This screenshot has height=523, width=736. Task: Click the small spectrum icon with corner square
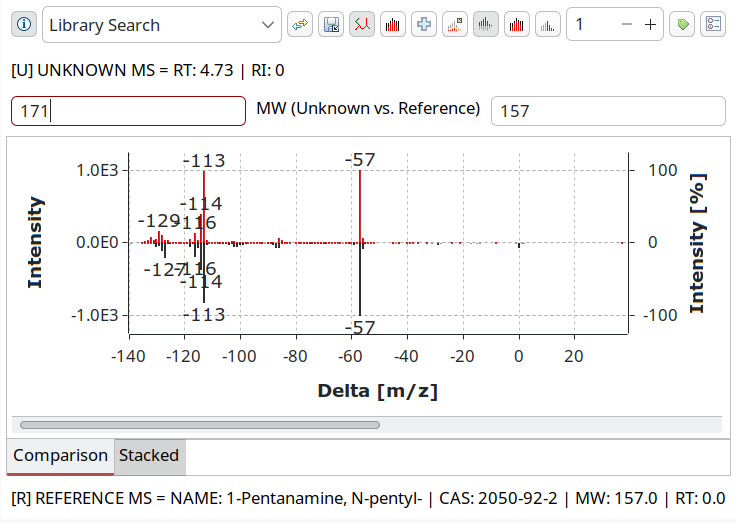pos(455,25)
